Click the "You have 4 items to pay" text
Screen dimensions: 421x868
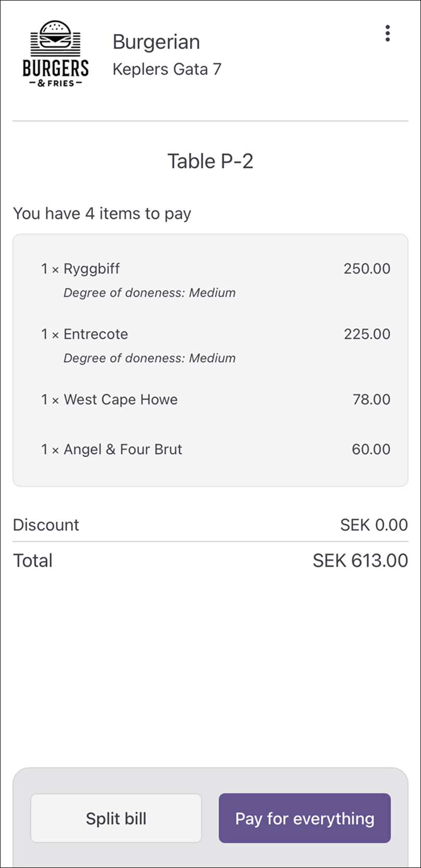[102, 213]
